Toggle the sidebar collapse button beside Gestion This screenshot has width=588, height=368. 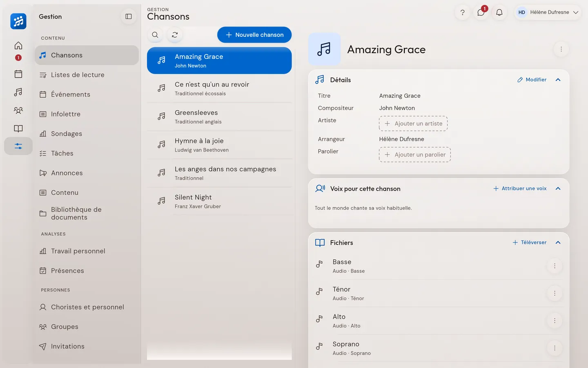tap(129, 16)
